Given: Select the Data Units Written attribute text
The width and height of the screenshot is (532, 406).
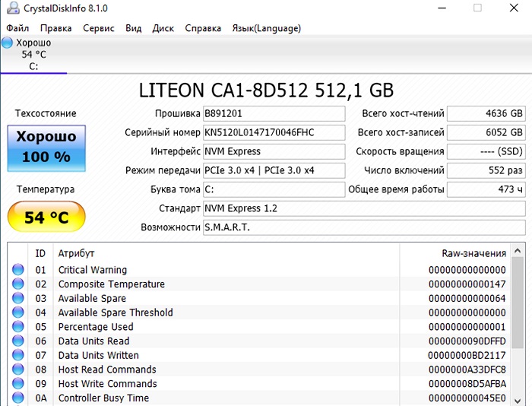Looking at the screenshot, I should tap(98, 355).
